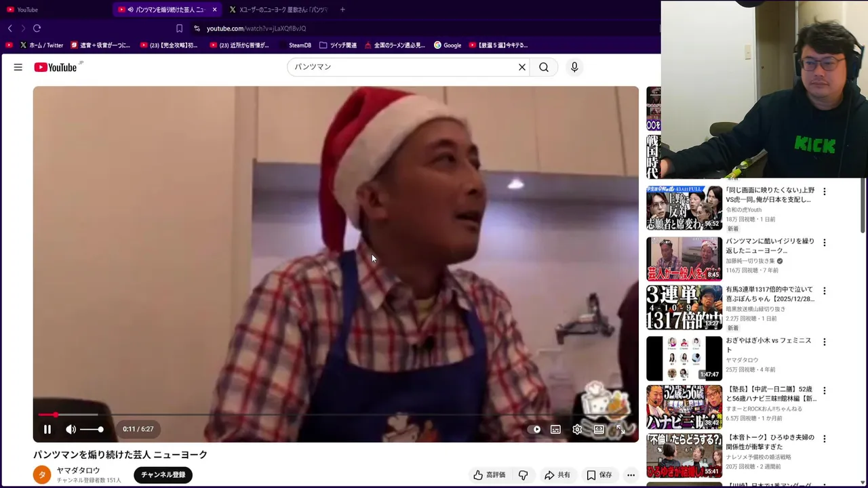Open the ヤマダタロウ channel name link
868x488 pixels.
pyautogui.click(x=78, y=470)
